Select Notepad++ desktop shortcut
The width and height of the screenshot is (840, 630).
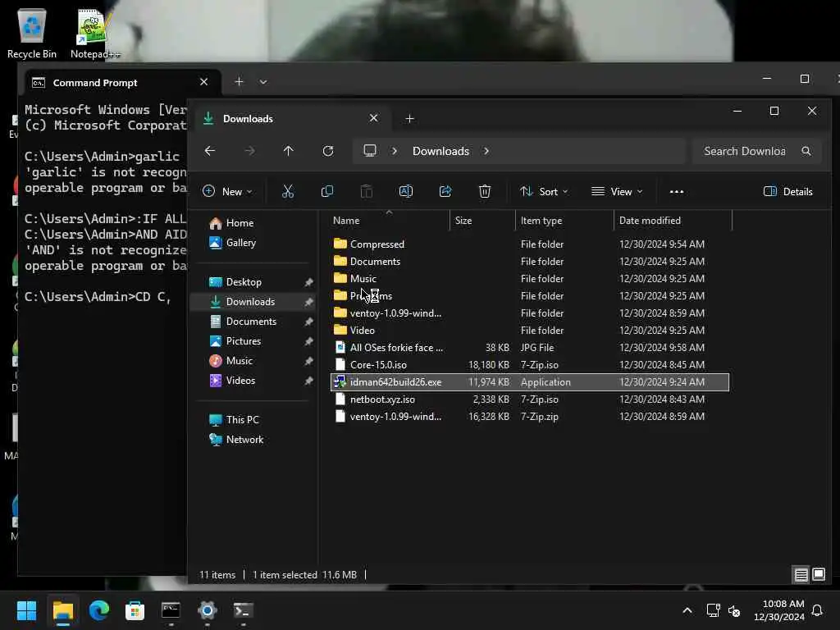click(95, 34)
